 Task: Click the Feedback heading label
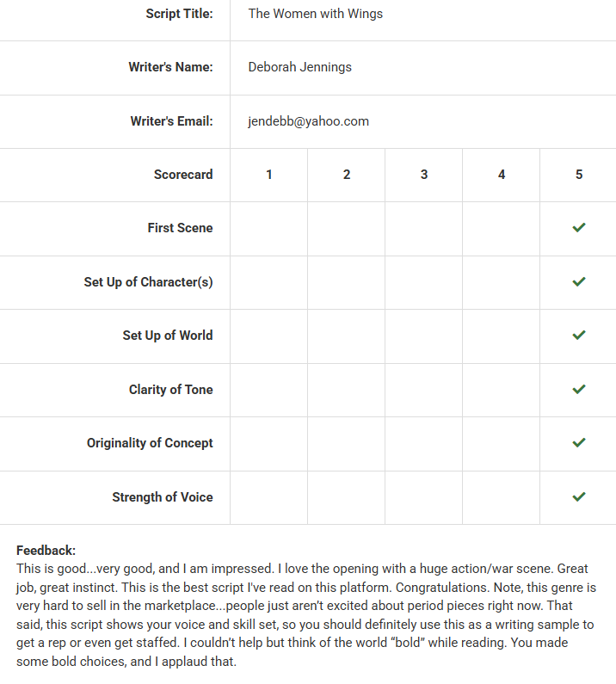[46, 551]
